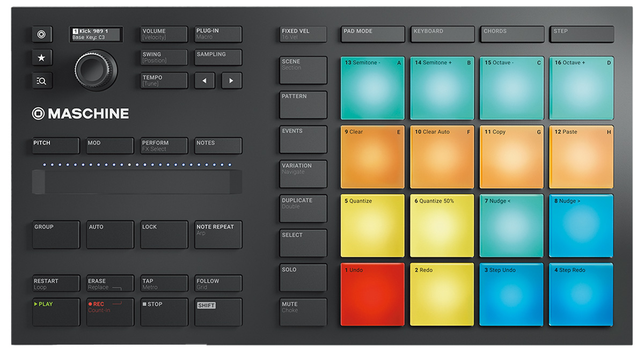Open SAMPLING mode
Screen dimensions: 644x352
[x=218, y=57]
